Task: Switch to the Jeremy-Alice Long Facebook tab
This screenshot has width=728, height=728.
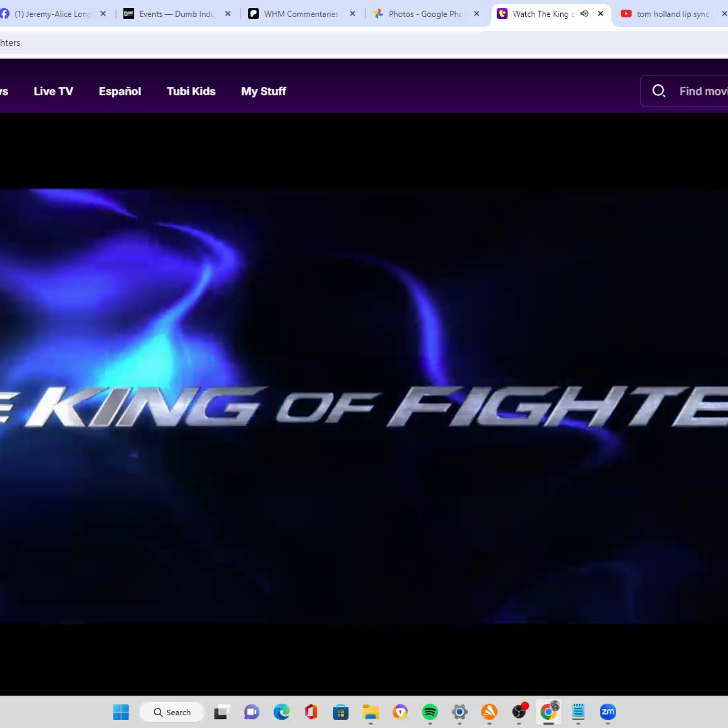Action: (53, 14)
